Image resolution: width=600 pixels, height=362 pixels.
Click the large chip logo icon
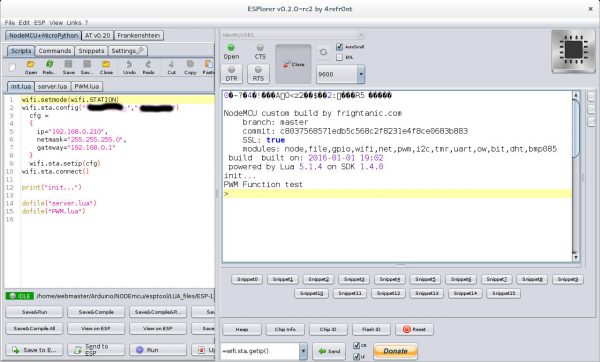573,51
